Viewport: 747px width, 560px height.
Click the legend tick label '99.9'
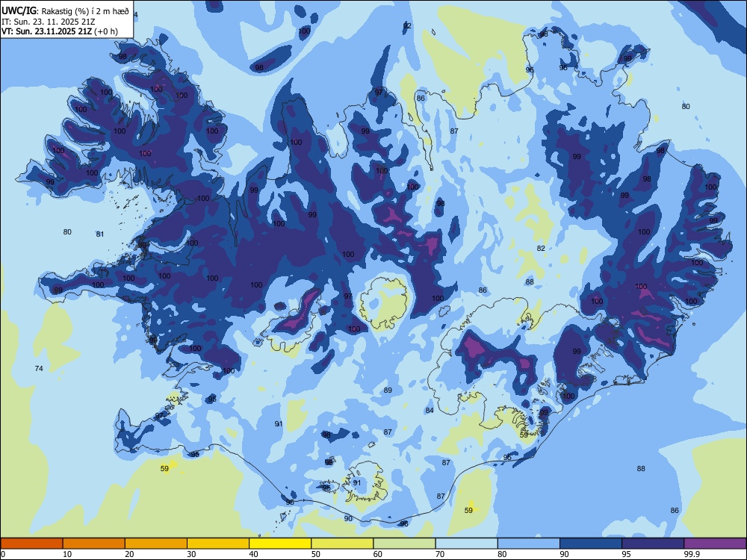(691, 554)
